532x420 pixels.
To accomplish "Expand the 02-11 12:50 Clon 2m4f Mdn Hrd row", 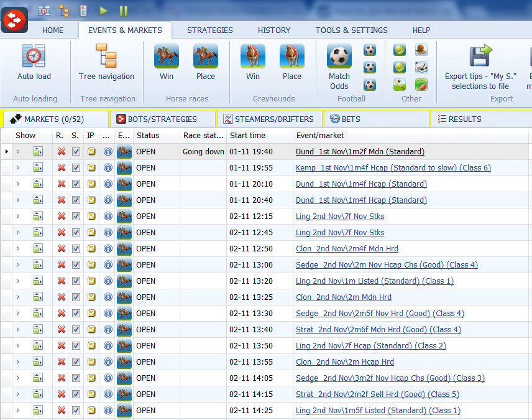I will pos(18,249).
